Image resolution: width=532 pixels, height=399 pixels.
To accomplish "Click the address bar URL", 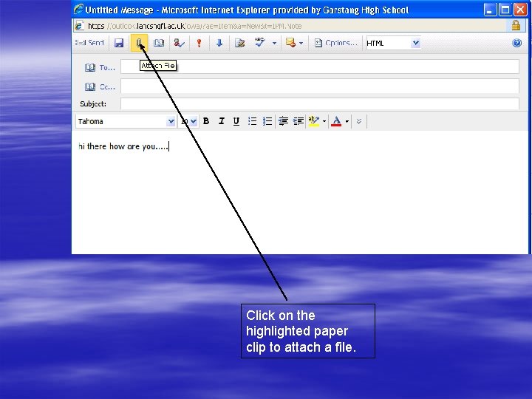I will tap(194, 26).
